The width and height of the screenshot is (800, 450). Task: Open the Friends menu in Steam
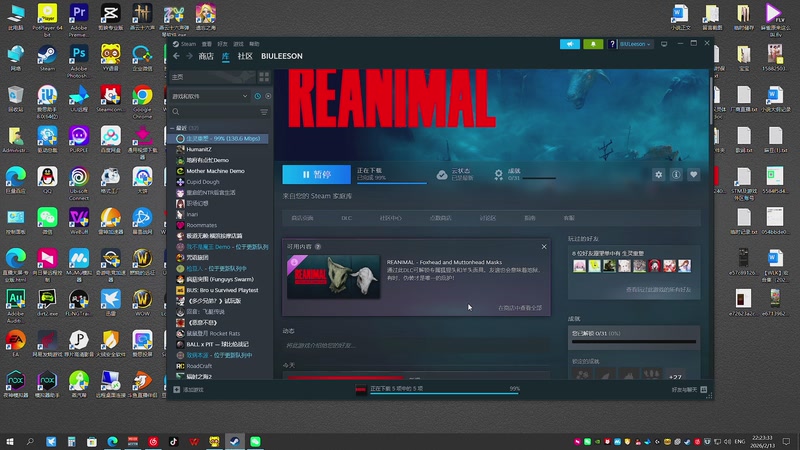tap(222, 44)
